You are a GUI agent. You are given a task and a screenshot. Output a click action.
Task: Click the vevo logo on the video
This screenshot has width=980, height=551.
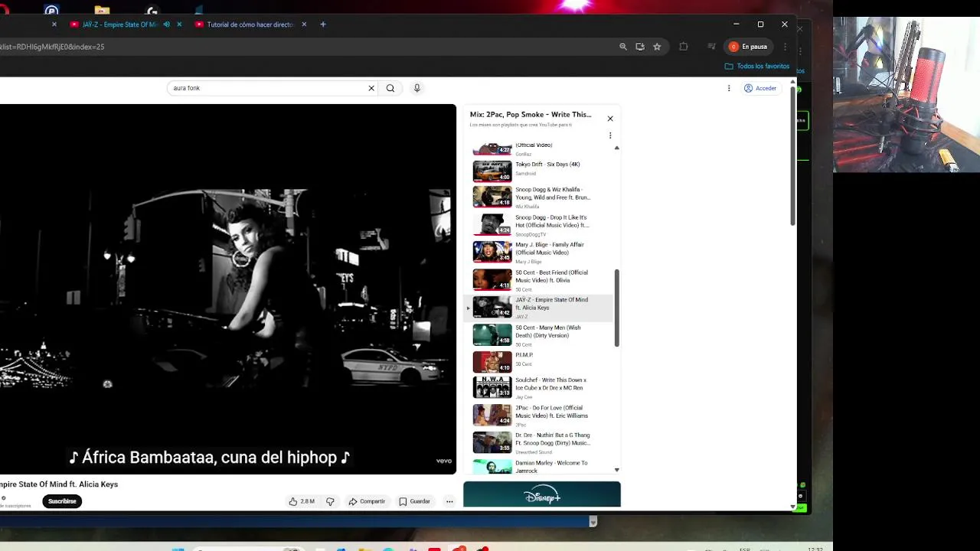(444, 461)
